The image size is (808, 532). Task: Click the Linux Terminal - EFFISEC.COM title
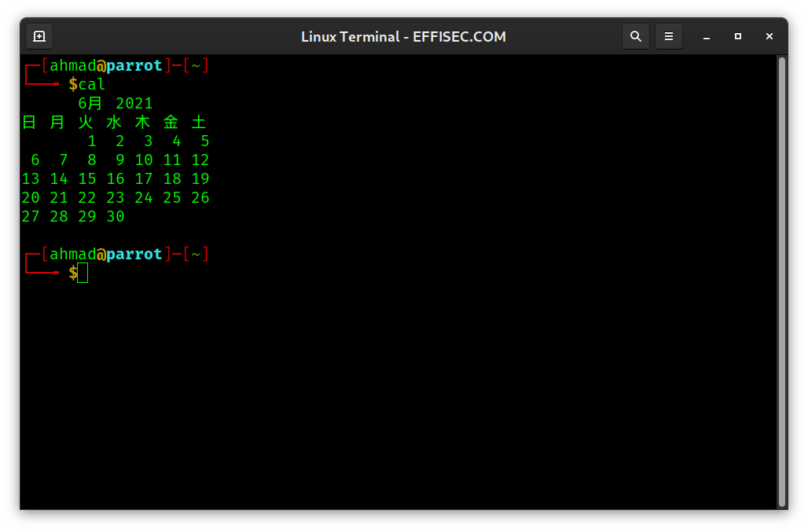(x=403, y=36)
